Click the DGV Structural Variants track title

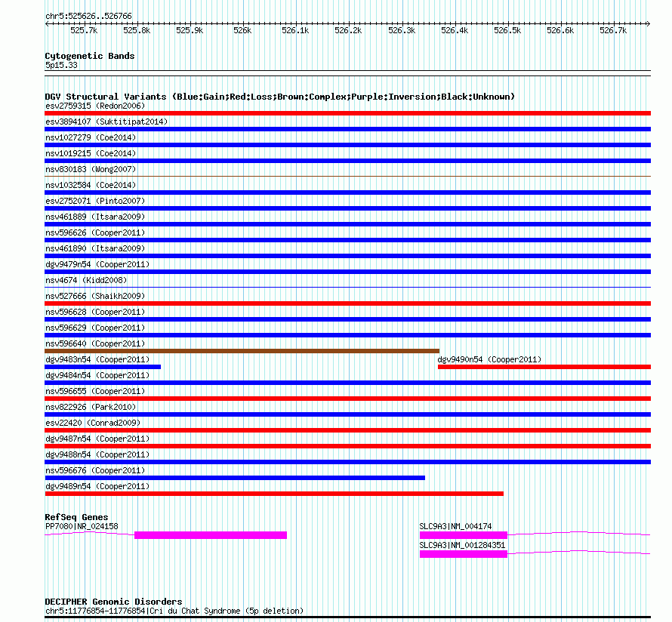click(279, 97)
